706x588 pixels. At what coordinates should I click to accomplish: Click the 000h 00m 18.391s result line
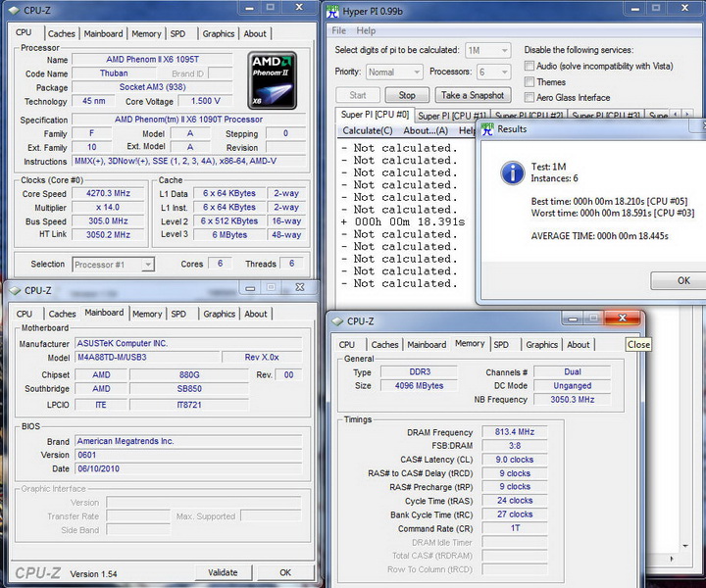click(403, 221)
